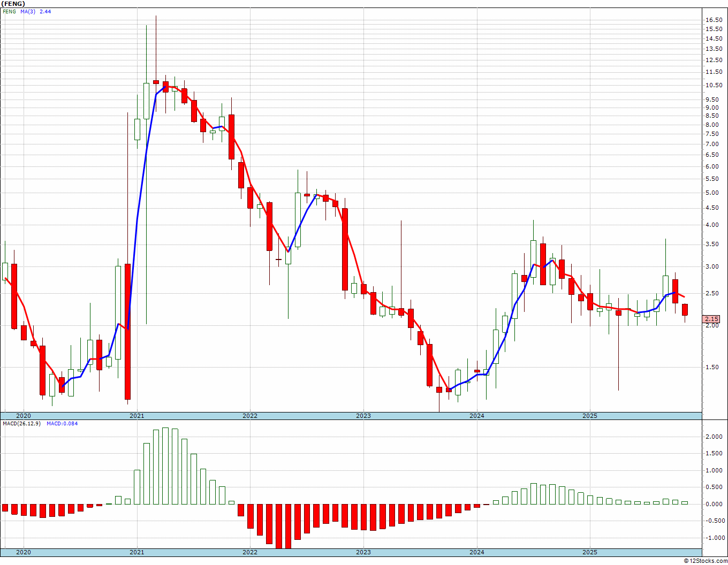Click the MACD(26,12,9) indicator label
This screenshot has width=728, height=565.
pos(21,424)
